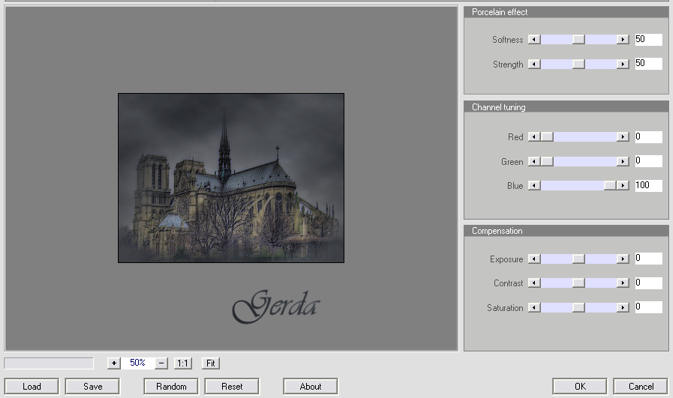
Task: Cancel the Porcelain filter dialog
Action: [641, 386]
